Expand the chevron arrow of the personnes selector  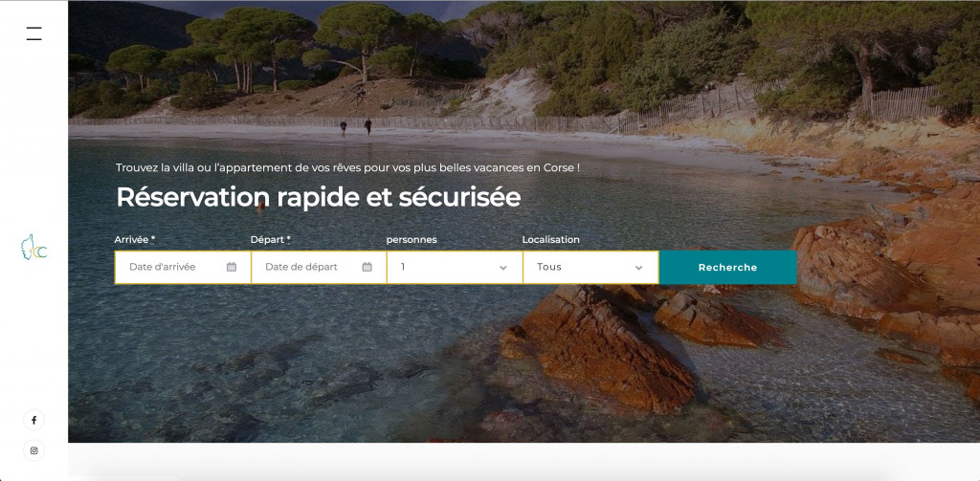pyautogui.click(x=503, y=268)
